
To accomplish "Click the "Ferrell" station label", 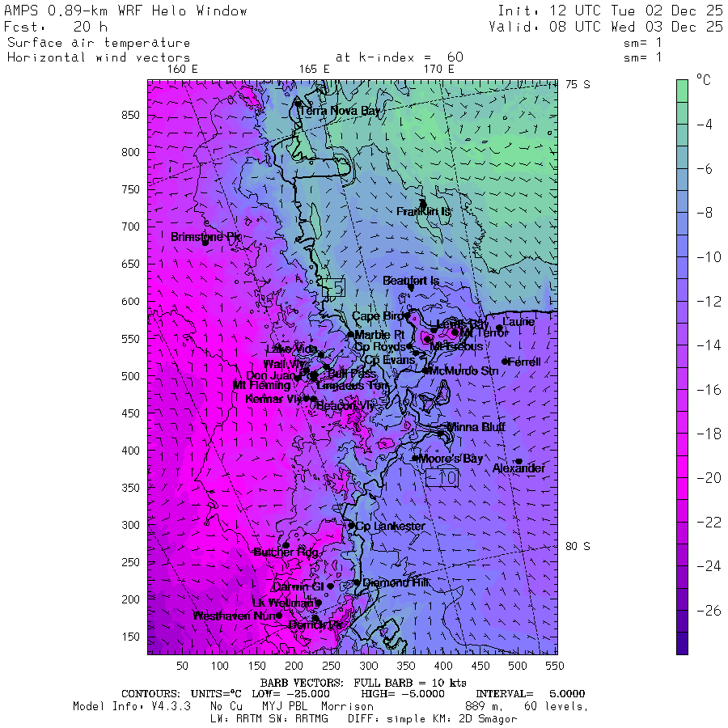I will tap(524, 362).
